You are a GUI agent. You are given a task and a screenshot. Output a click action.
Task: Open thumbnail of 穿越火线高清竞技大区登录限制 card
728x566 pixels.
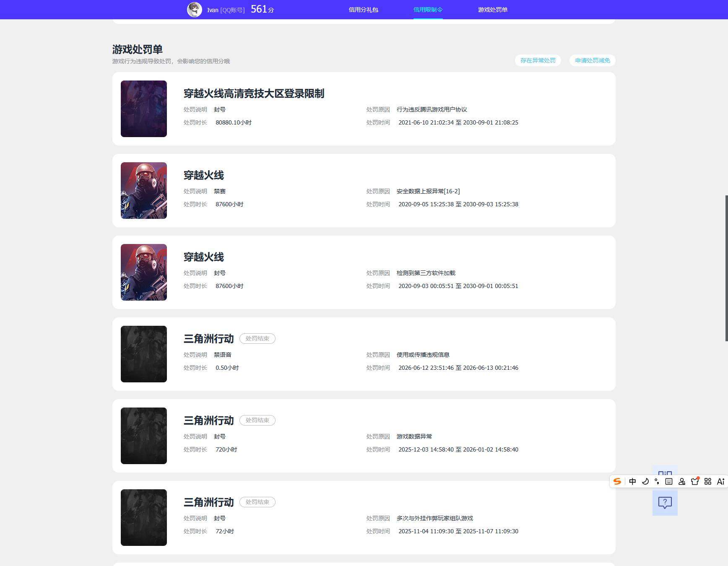click(x=144, y=109)
